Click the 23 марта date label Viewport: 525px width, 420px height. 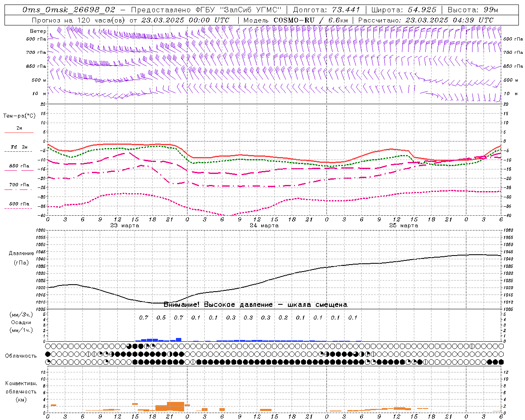click(125, 226)
